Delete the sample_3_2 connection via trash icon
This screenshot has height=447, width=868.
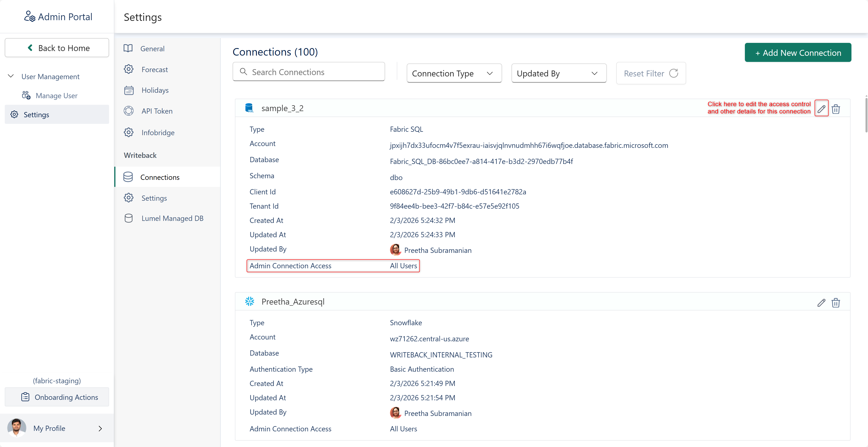tap(836, 109)
